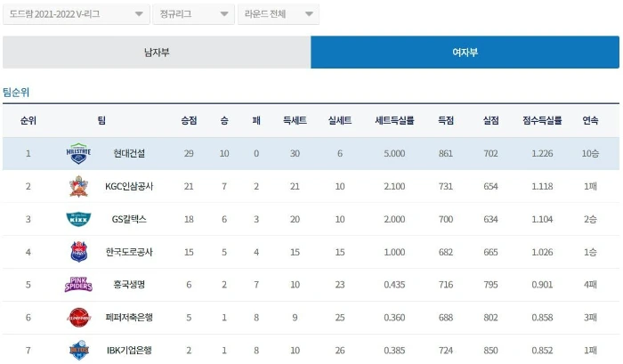Open the 정규리그 league type dropdown
This screenshot has width=623, height=364.
click(x=193, y=14)
